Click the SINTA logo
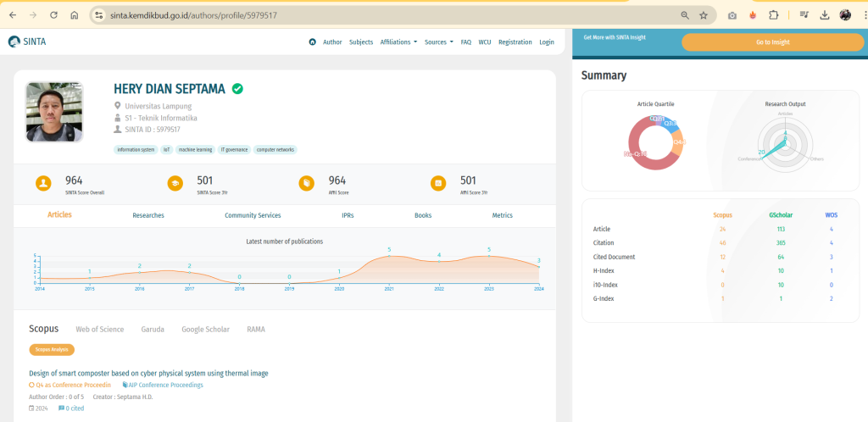This screenshot has width=868, height=422. (x=27, y=42)
